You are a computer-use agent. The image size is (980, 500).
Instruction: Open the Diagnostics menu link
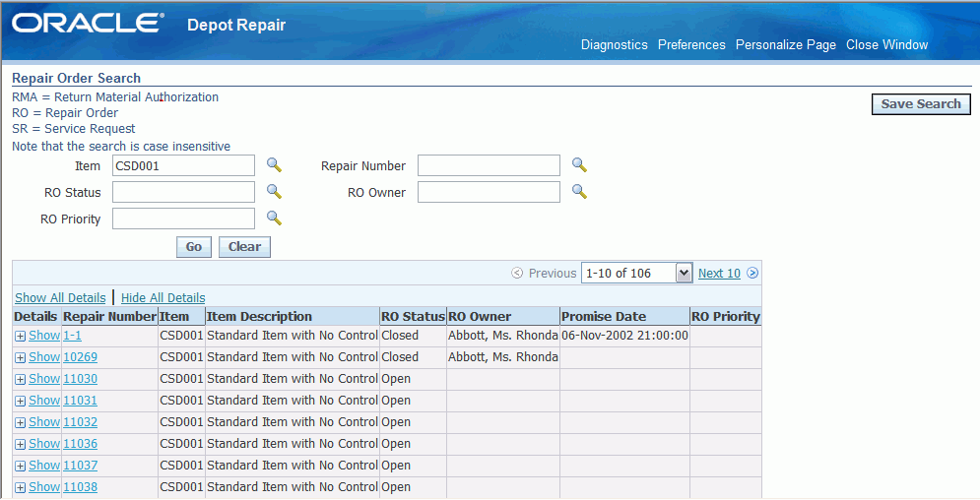click(x=615, y=45)
